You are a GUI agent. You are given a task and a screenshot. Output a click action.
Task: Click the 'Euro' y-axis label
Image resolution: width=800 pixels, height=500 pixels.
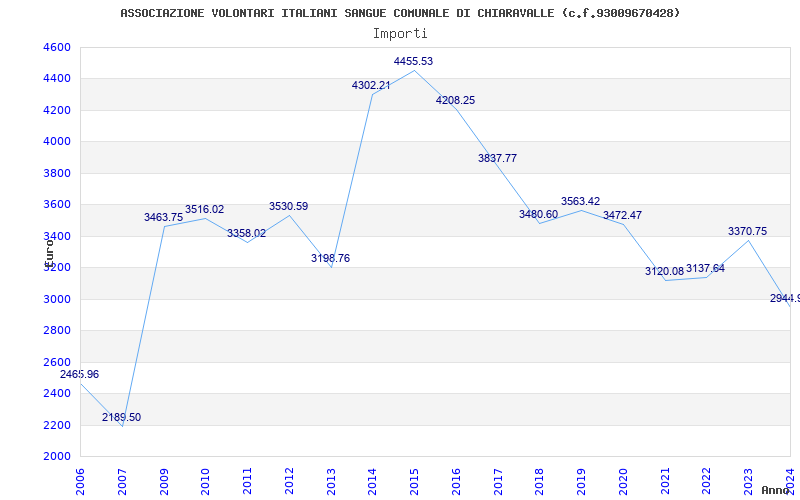[x=49, y=253]
